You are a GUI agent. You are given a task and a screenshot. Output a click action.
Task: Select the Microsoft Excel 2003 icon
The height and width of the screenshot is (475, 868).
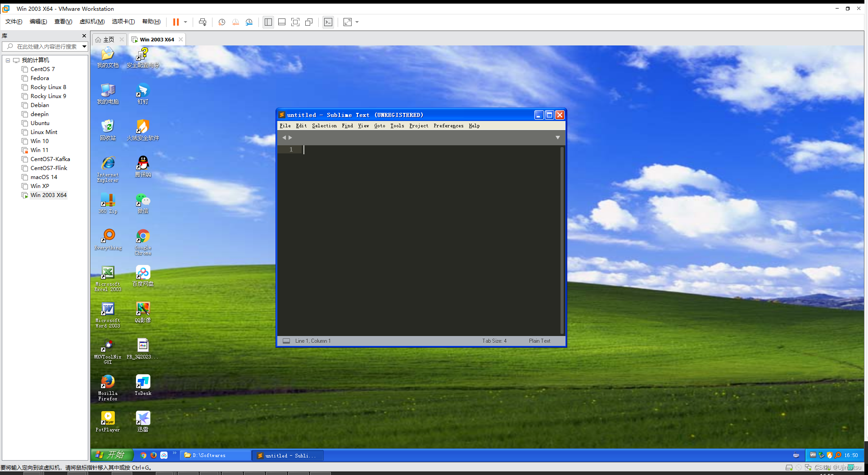(x=108, y=278)
